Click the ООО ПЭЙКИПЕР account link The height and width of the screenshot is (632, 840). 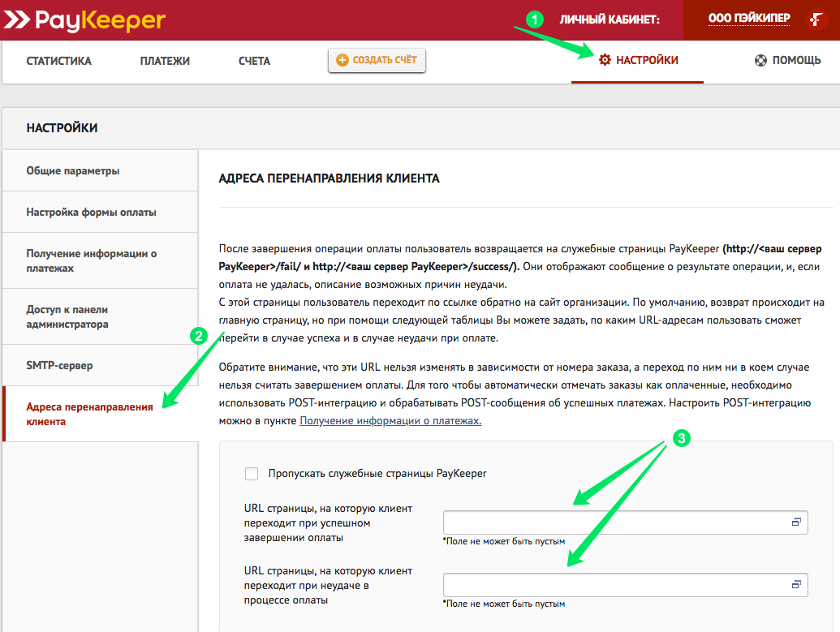click(748, 19)
